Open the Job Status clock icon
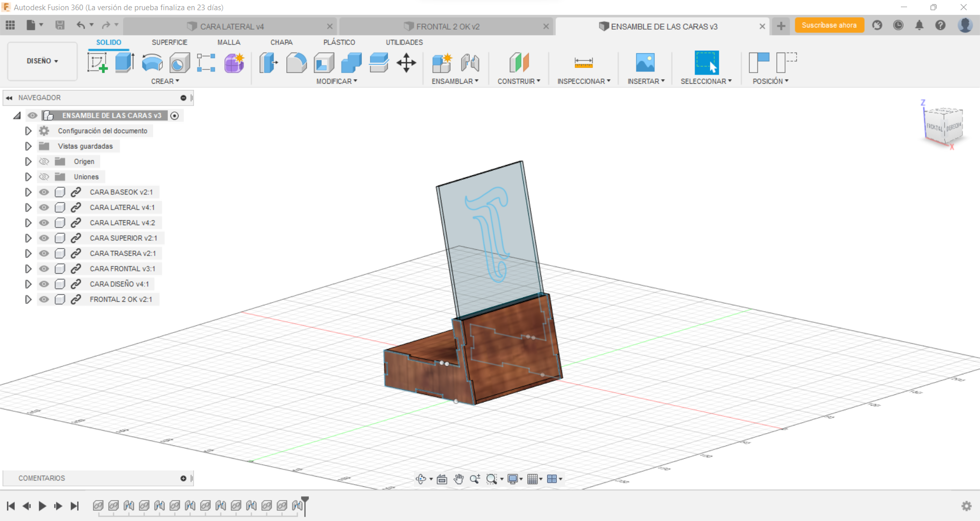The height and width of the screenshot is (521, 980). coord(898,25)
